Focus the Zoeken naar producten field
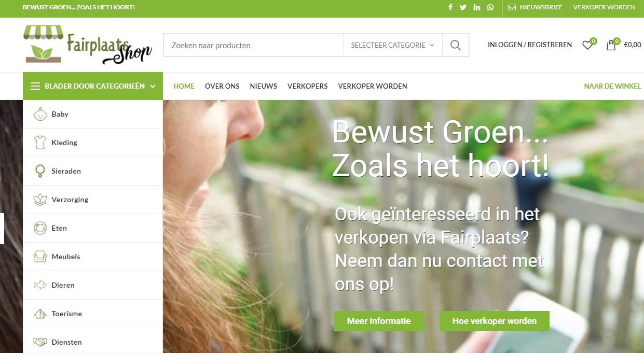The image size is (644, 353). (253, 45)
